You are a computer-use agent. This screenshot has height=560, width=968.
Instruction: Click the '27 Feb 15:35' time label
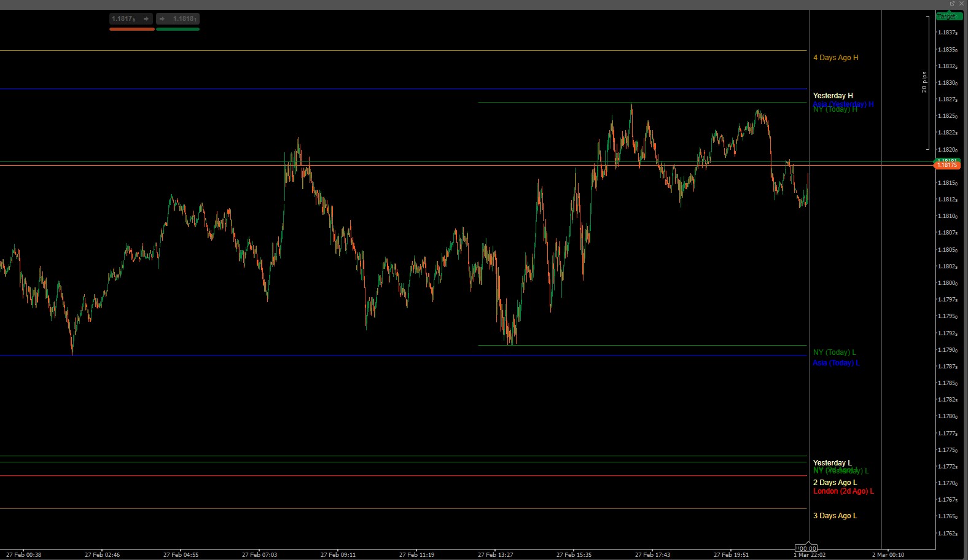[x=574, y=555]
